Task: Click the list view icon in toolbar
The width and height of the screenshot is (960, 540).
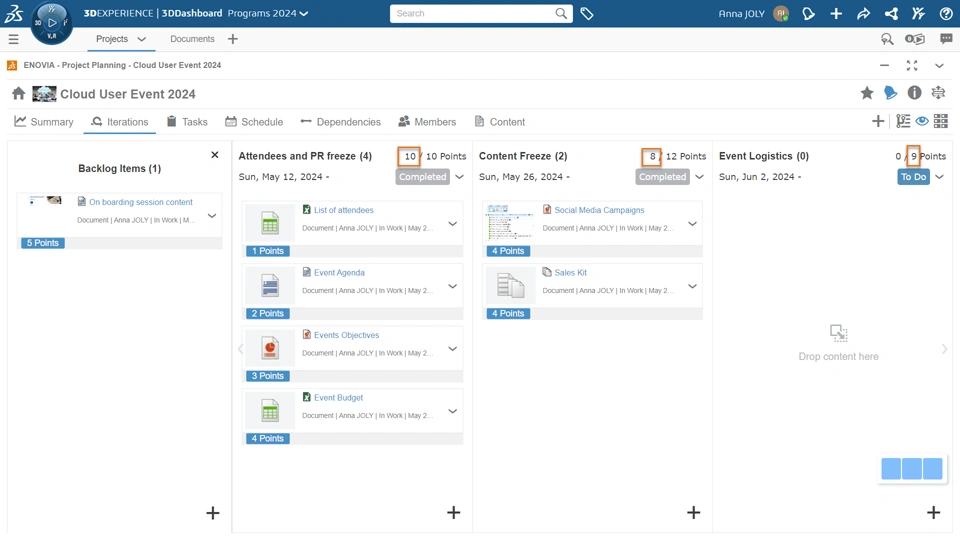Action: click(902, 121)
